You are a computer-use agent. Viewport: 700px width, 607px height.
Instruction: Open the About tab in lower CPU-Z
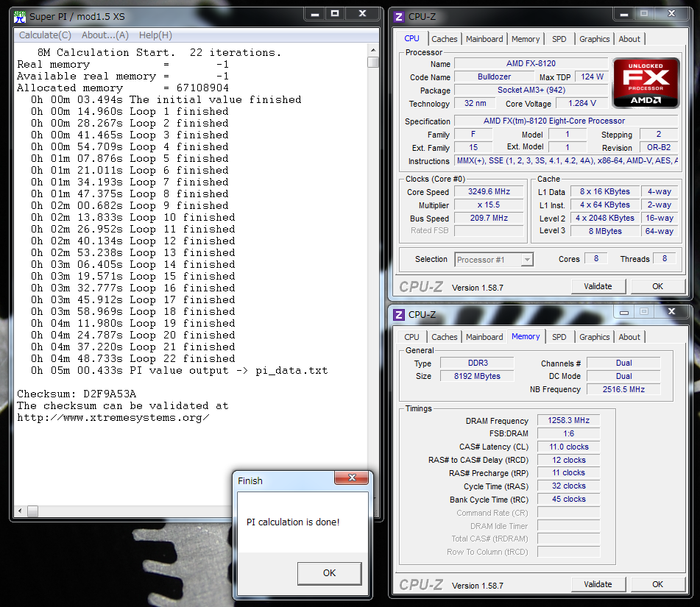[629, 338]
